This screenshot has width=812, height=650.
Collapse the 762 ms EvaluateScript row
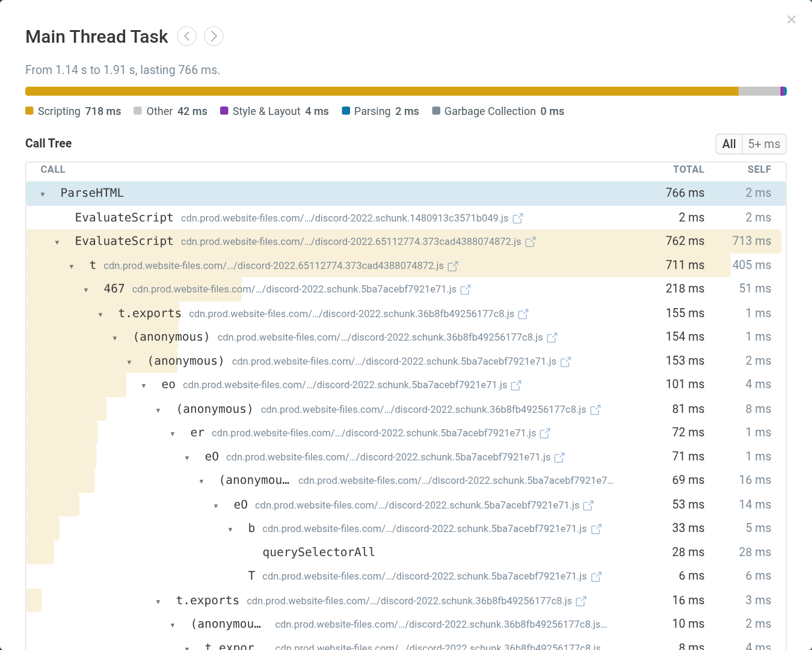click(57, 242)
